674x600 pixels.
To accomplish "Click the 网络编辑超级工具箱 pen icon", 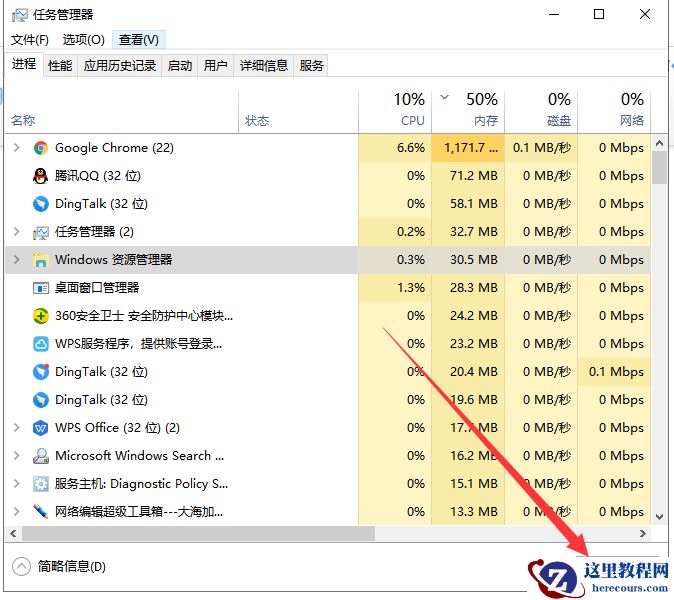I will point(41,512).
